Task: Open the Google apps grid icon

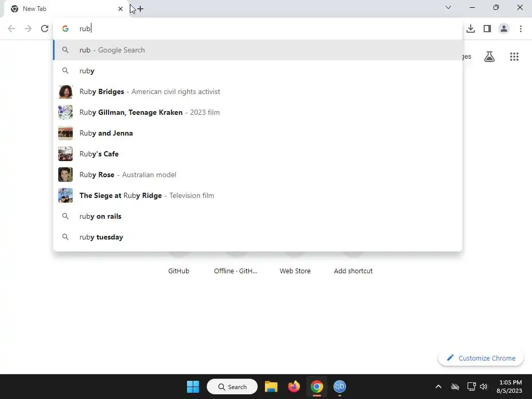Action: click(x=514, y=57)
